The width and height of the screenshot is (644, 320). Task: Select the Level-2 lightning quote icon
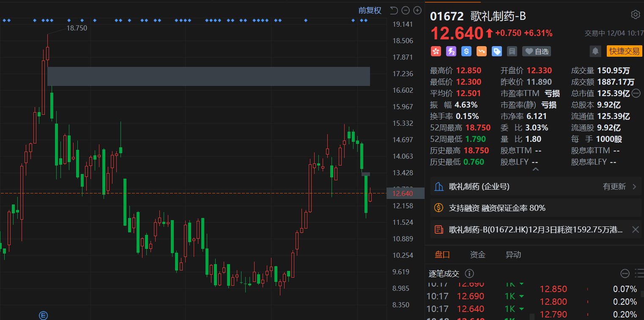(x=451, y=51)
